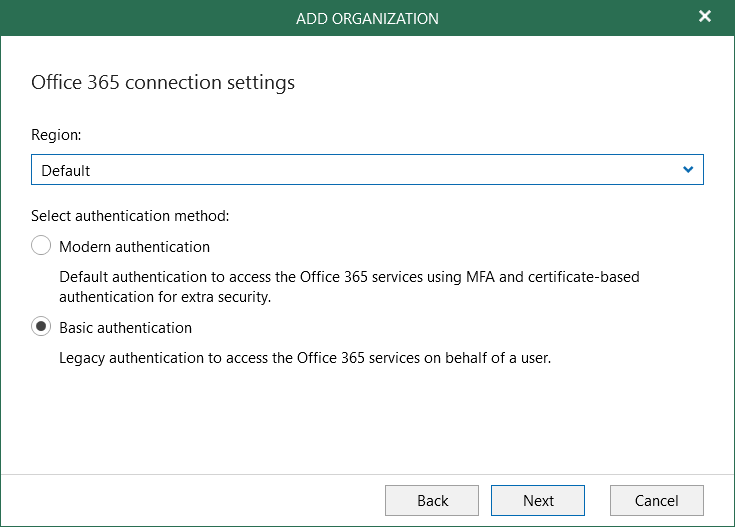The height and width of the screenshot is (527, 735).
Task: Select the Modern authentication radio button
Action: click(x=42, y=246)
